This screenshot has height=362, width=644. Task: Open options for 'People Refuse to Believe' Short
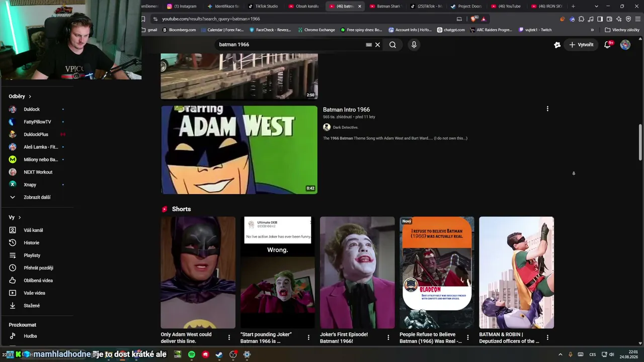click(x=467, y=337)
